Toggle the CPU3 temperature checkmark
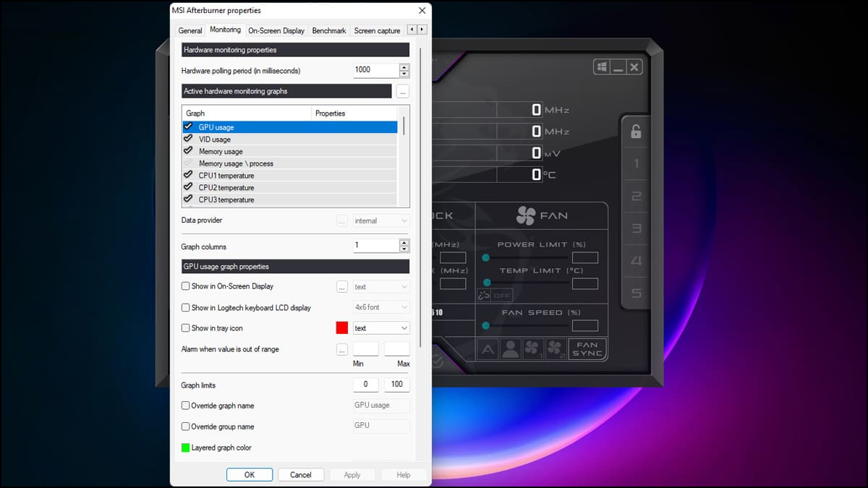 tap(188, 200)
